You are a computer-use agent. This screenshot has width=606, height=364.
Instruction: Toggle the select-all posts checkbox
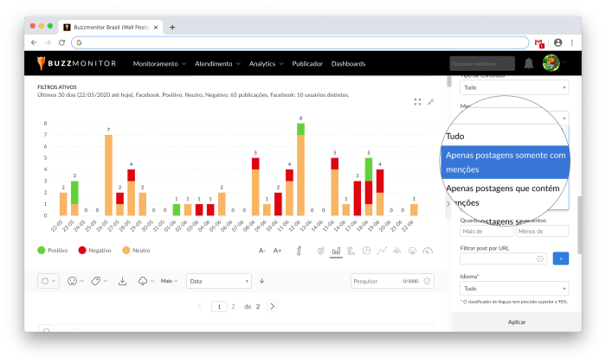[45, 281]
